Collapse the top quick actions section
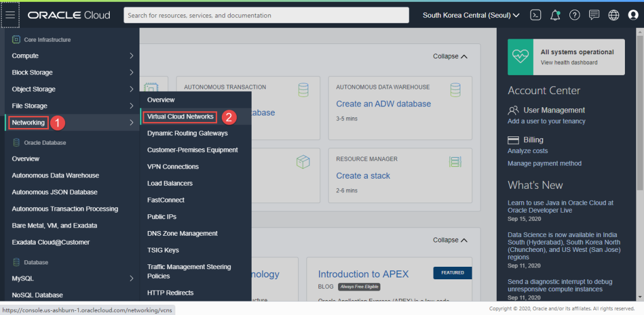 tap(450, 57)
